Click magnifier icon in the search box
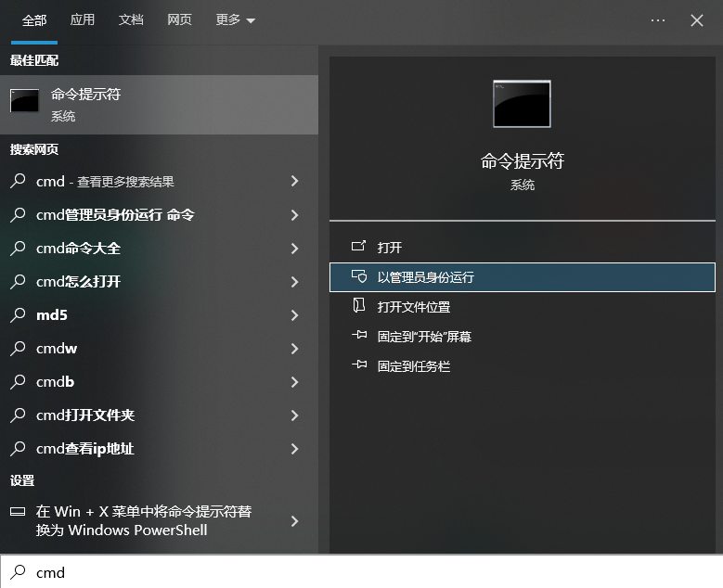Screen dimensions: 723x588 18,572
